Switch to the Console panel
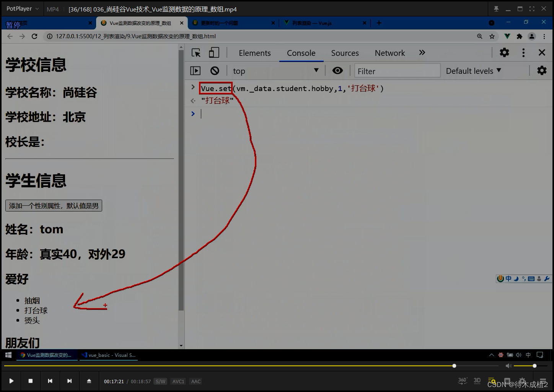This screenshot has height=392, width=554. pos(301,53)
